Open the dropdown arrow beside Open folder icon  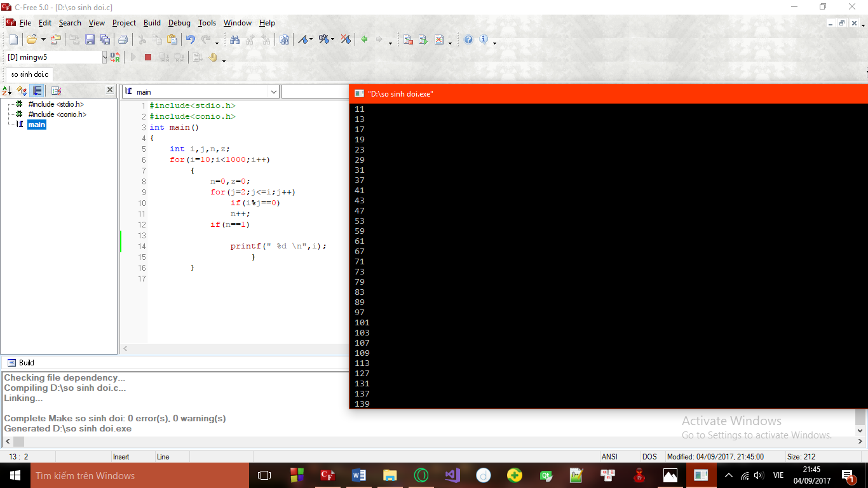tap(43, 40)
